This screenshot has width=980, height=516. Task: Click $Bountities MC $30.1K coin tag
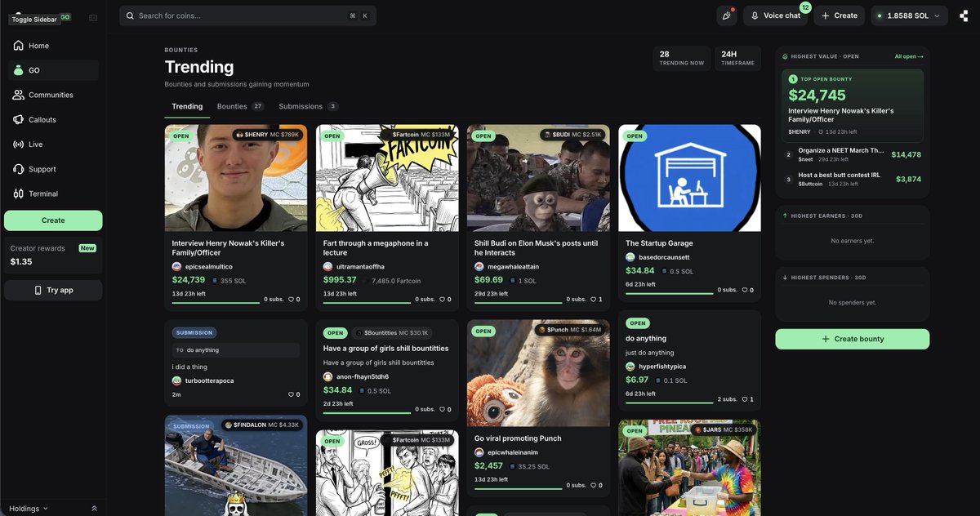(392, 333)
